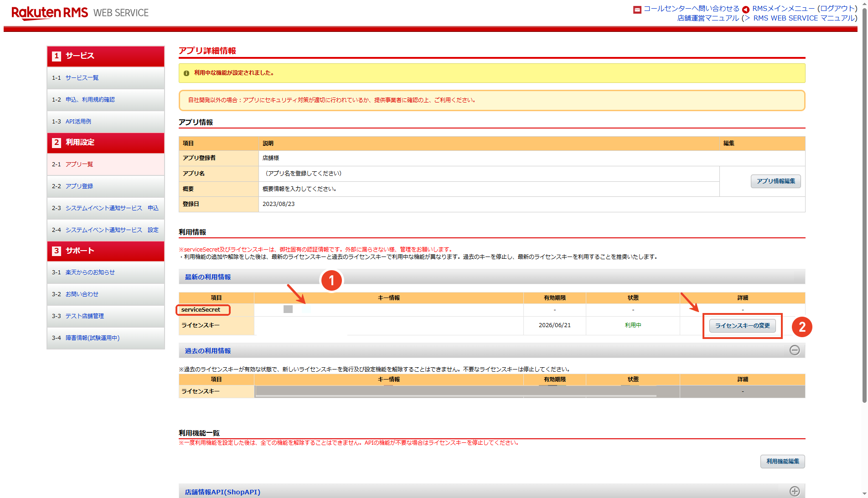
Task: Click the 2023/08/23 registration date
Action: tap(279, 204)
